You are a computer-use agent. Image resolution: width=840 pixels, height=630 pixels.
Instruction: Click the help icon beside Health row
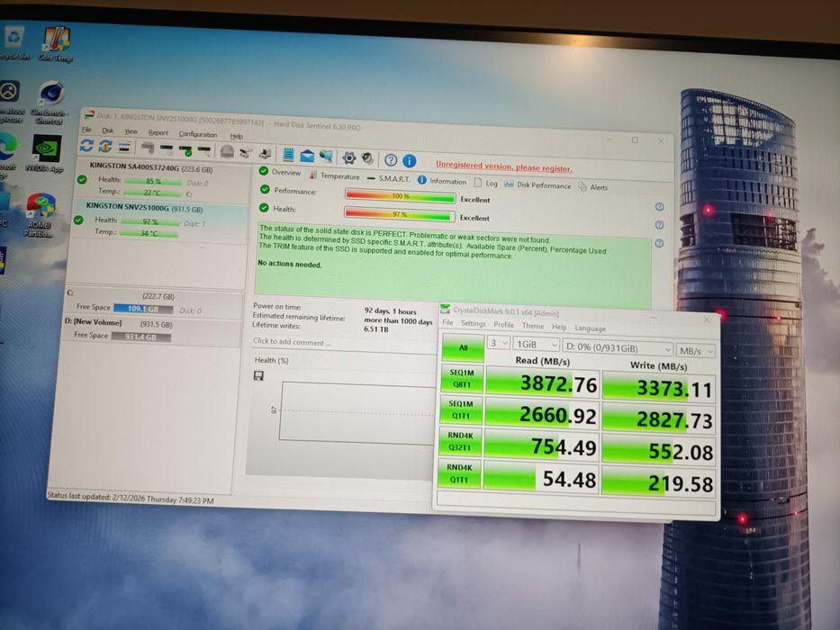(659, 225)
